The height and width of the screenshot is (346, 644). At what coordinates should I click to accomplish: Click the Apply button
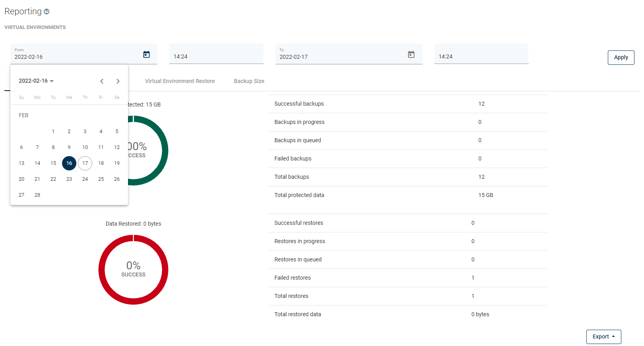[621, 57]
